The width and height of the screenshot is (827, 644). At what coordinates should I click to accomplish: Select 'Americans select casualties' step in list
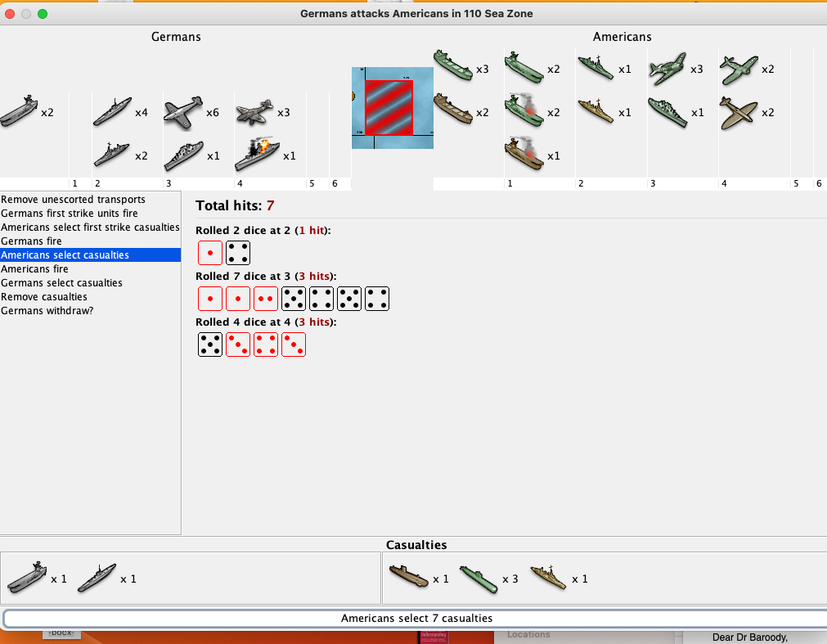click(x=65, y=255)
